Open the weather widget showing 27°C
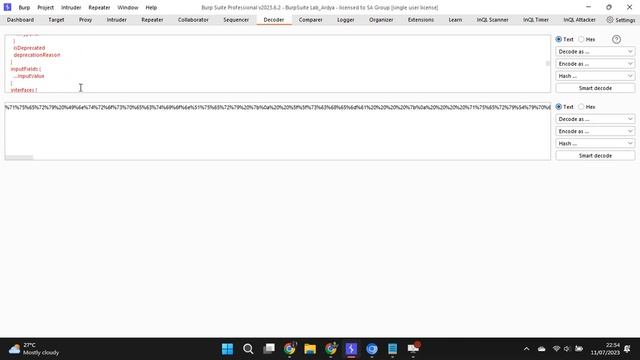The width and height of the screenshot is (640, 360). pos(34,349)
